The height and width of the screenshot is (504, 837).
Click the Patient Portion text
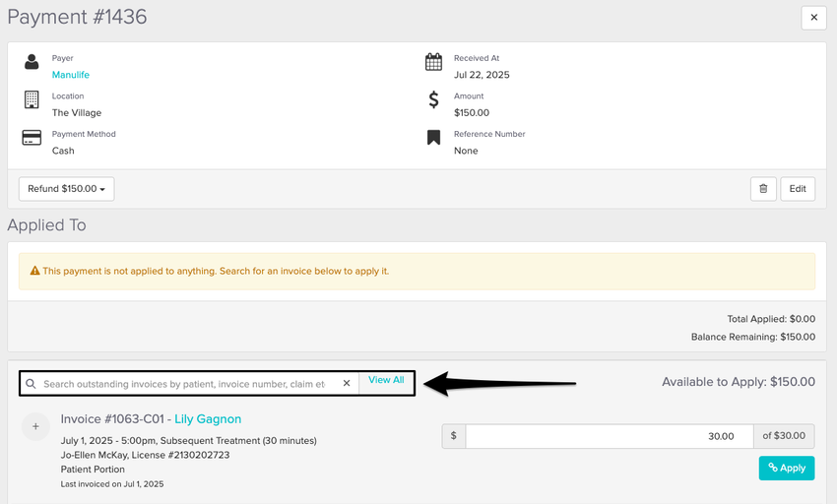(x=93, y=470)
